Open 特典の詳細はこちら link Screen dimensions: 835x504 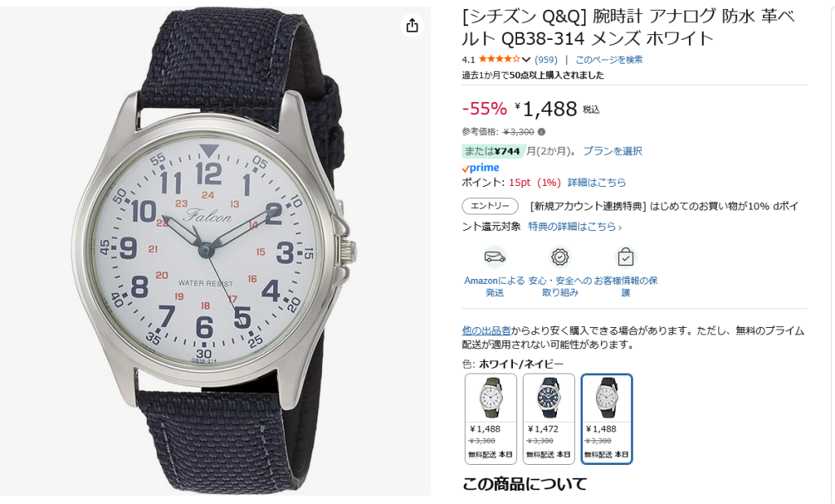pos(575,227)
